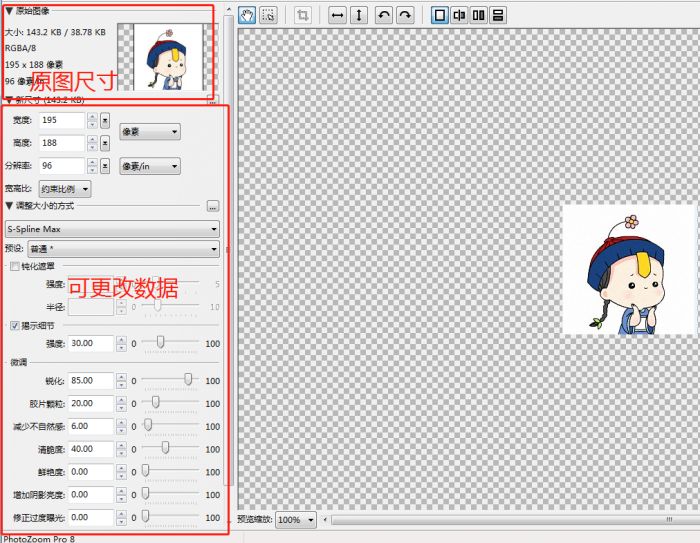This screenshot has height=543, width=700.
Task: Click the 清脆度 value field 40.00
Action: 91,449
